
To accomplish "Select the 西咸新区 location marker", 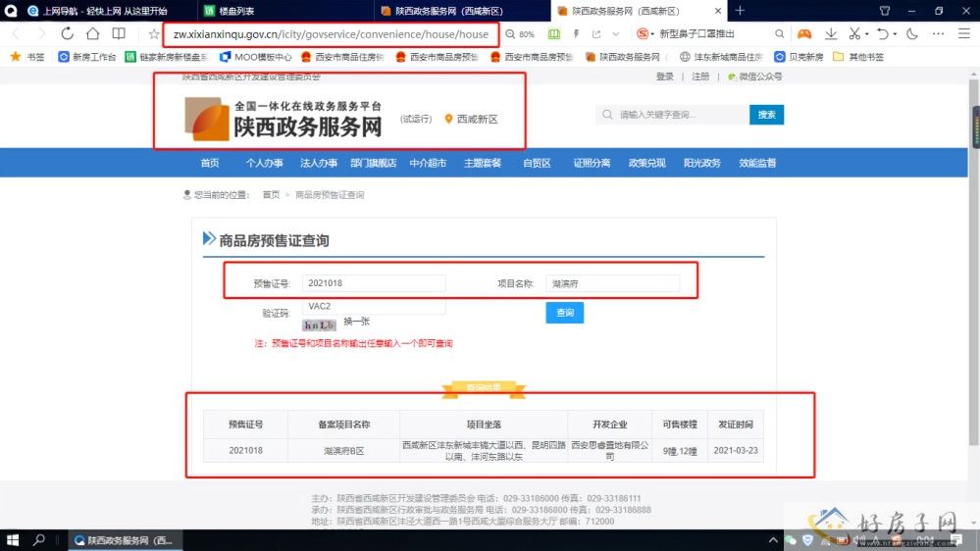I will point(471,119).
